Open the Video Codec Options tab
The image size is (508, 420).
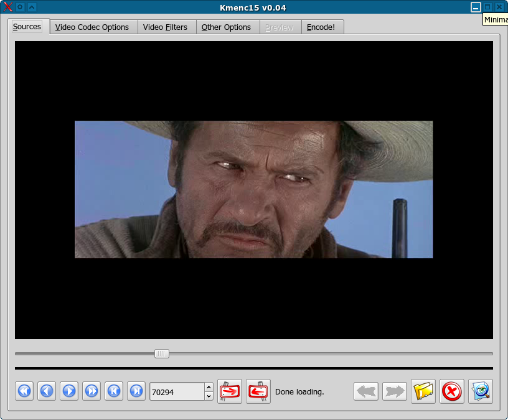point(92,27)
